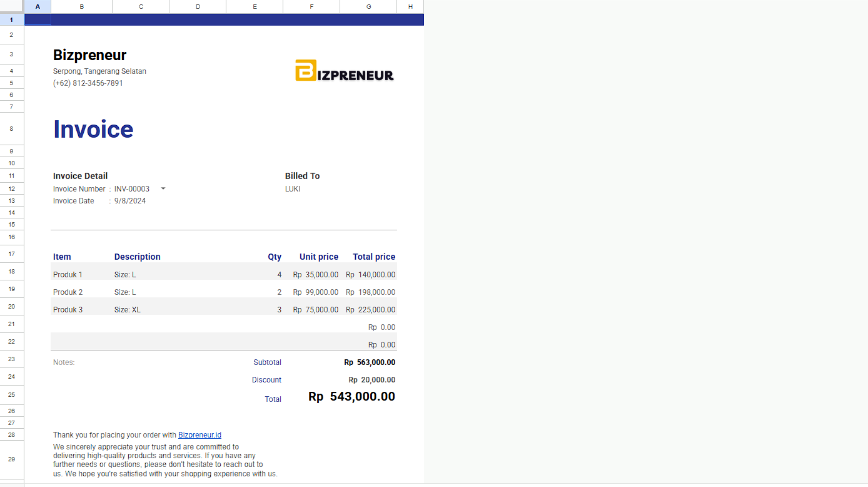Select the Produk 1 cell
This screenshot has height=487, width=868.
(68, 274)
